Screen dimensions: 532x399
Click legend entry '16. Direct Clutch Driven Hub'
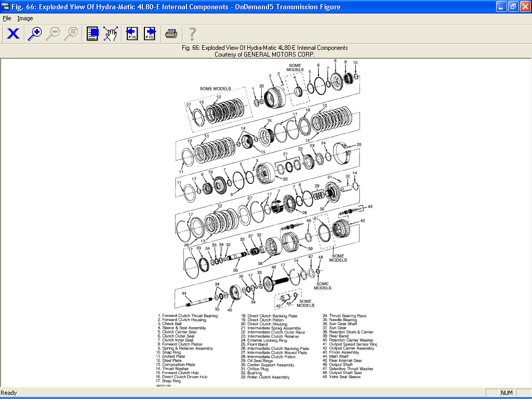(181, 377)
